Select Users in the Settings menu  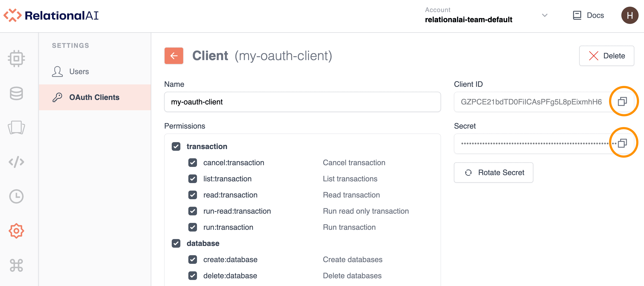coord(79,72)
